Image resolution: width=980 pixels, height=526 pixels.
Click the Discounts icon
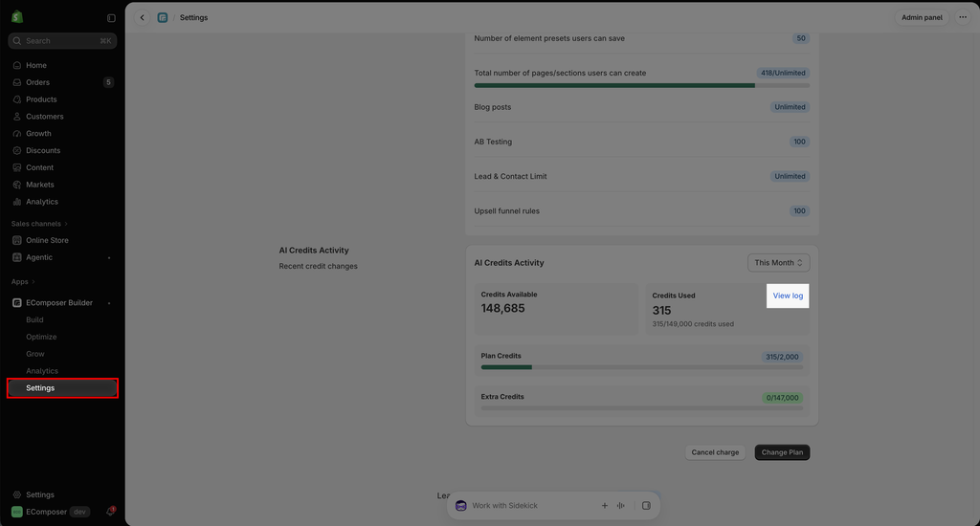(17, 150)
